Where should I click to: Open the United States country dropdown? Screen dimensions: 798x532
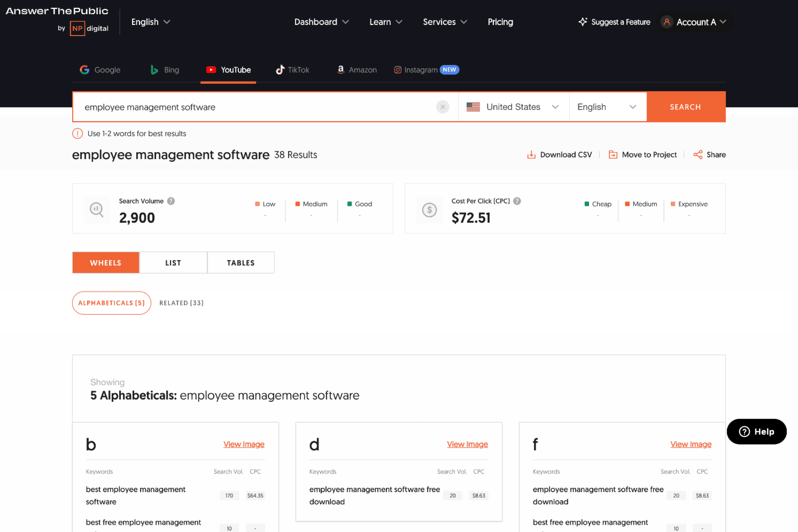tap(513, 107)
